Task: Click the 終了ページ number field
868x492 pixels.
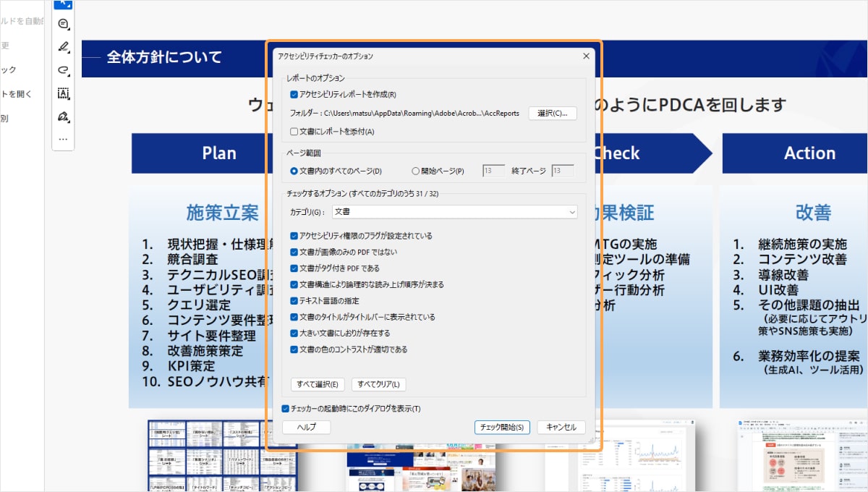Action: [x=563, y=171]
